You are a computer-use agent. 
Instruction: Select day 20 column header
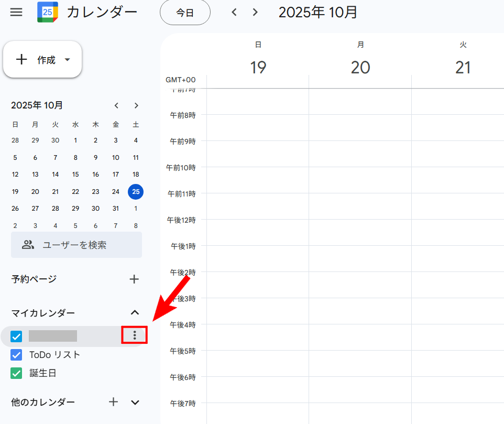click(x=360, y=67)
